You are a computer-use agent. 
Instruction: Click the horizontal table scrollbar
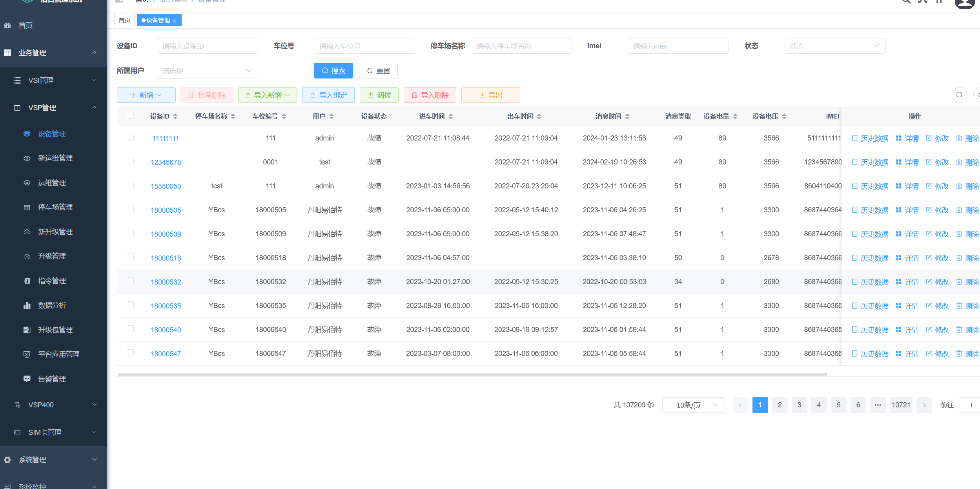(472, 374)
